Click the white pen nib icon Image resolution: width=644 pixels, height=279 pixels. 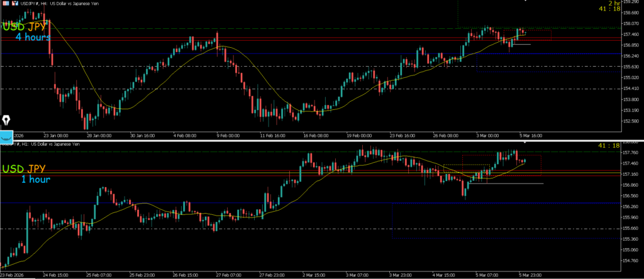(6, 119)
